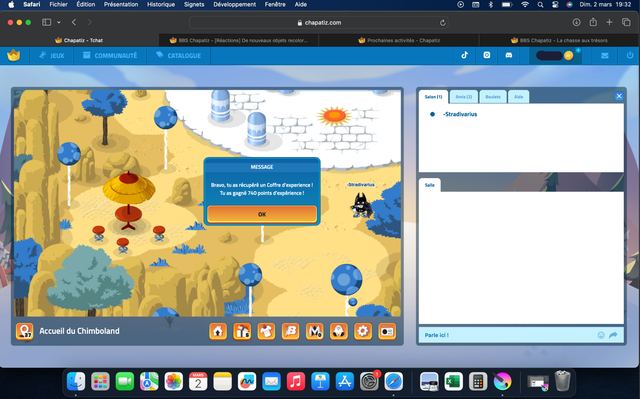Open the Signets menu in the menu bar

(194, 4)
